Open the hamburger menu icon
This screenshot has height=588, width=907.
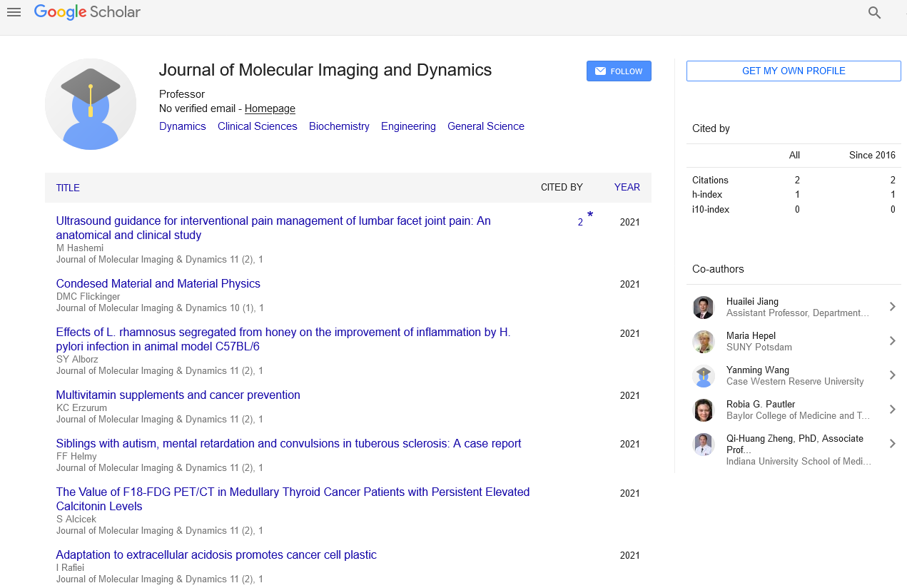click(14, 12)
